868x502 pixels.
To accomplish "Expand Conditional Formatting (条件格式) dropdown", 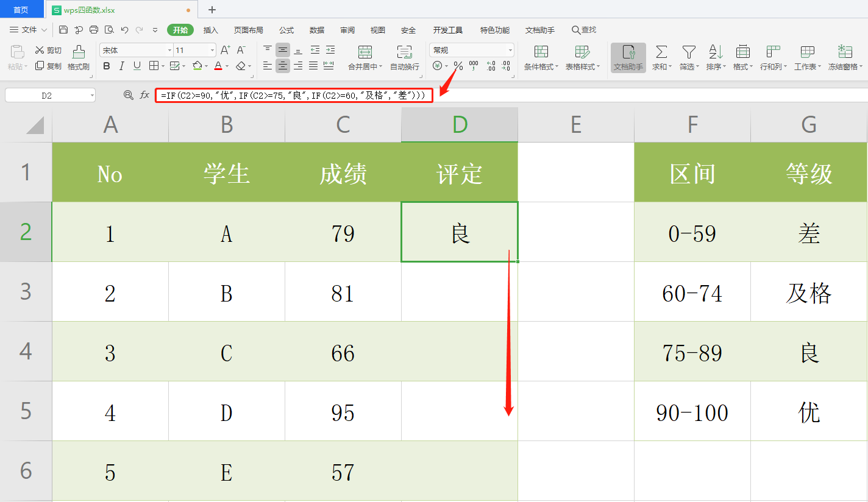I will click(x=557, y=67).
